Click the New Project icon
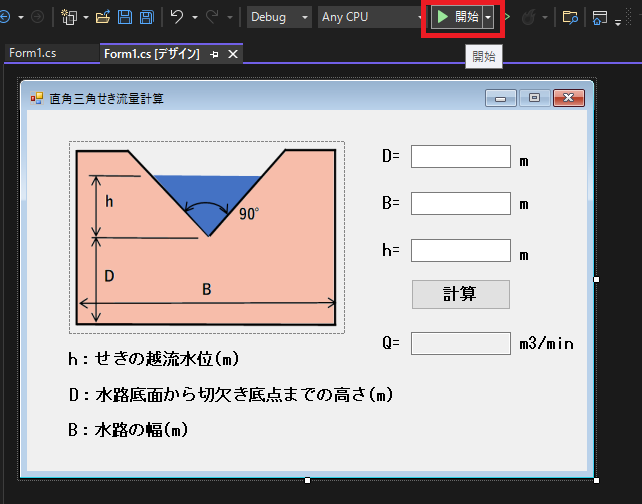The height and width of the screenshot is (504, 642). [69, 17]
